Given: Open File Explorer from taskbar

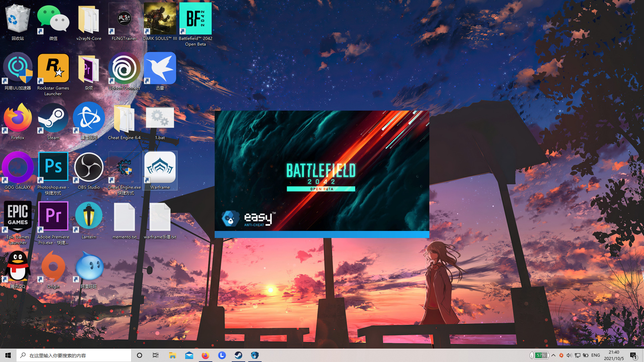Looking at the screenshot, I should point(172,355).
